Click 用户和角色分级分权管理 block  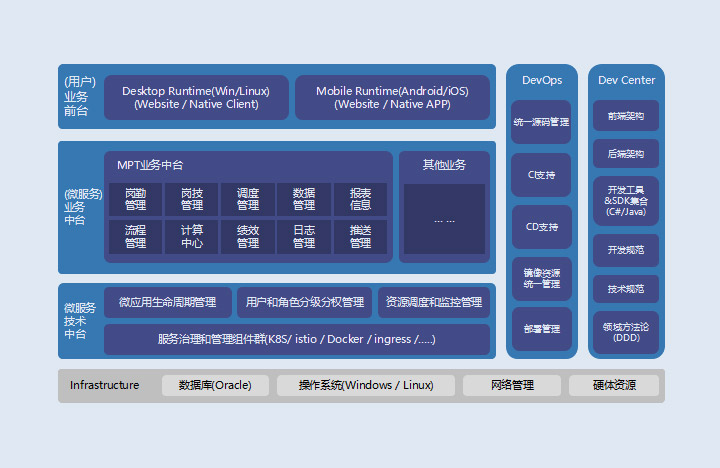pos(304,302)
